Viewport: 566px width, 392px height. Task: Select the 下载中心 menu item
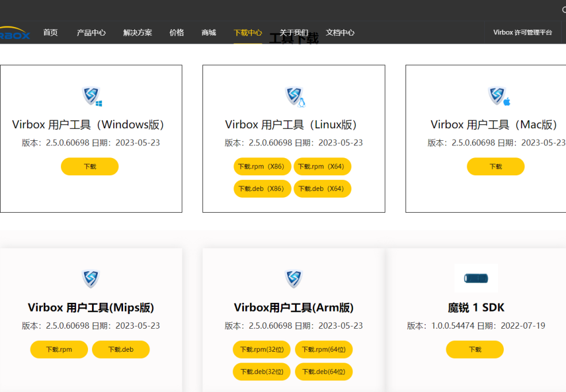[247, 32]
